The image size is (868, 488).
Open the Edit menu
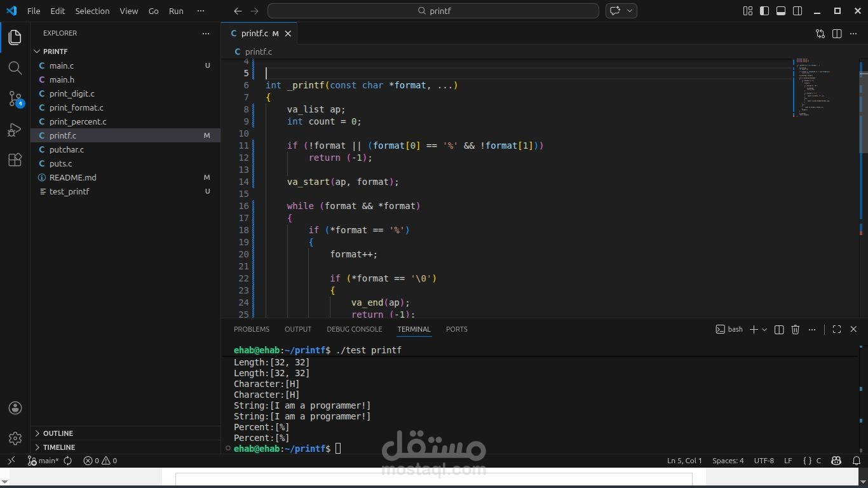58,11
